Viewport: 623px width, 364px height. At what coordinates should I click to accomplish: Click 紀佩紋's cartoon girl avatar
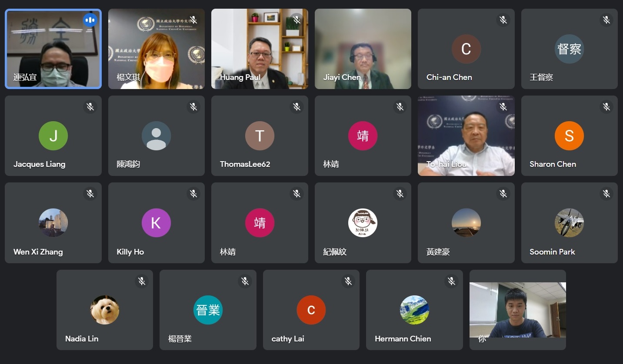click(x=363, y=223)
